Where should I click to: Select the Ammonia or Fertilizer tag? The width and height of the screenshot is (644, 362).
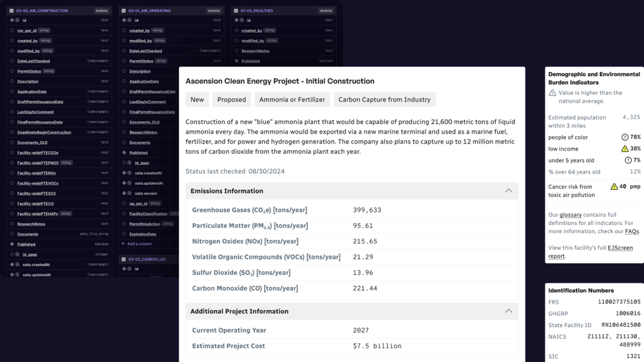pos(292,99)
